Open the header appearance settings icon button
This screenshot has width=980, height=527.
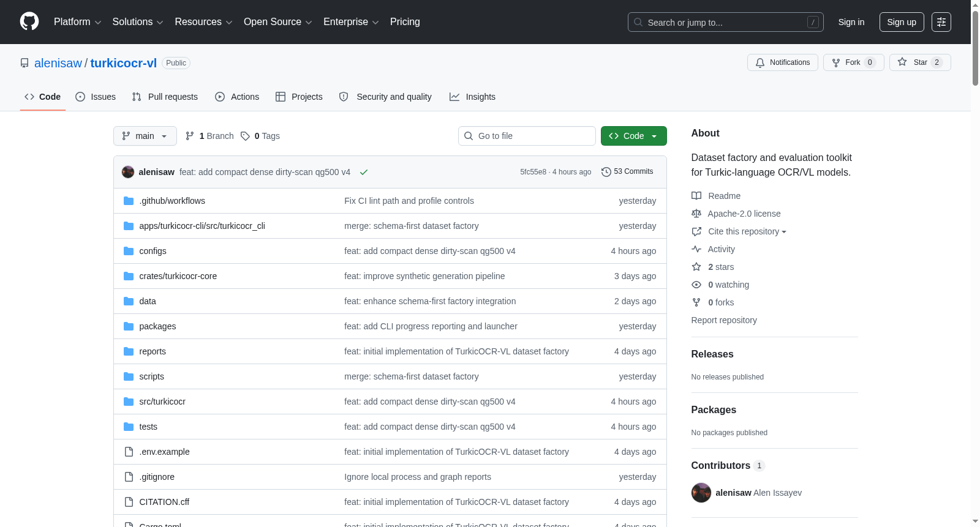tap(941, 22)
